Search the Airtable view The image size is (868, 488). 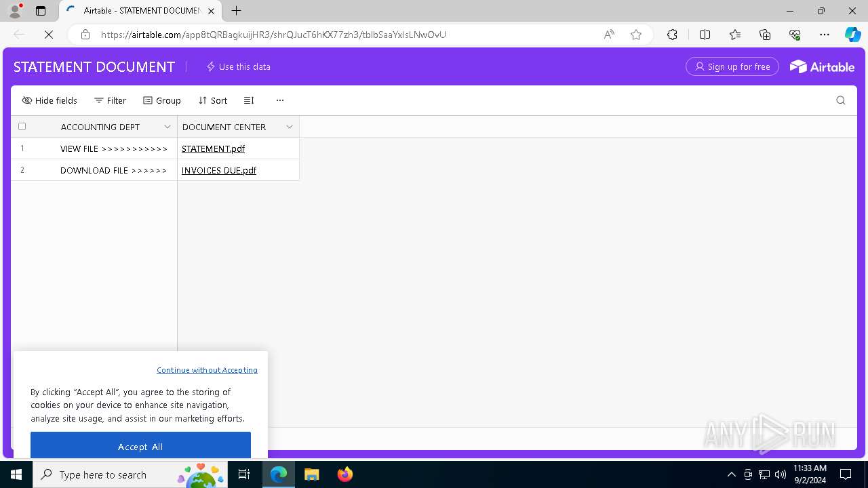click(x=840, y=100)
